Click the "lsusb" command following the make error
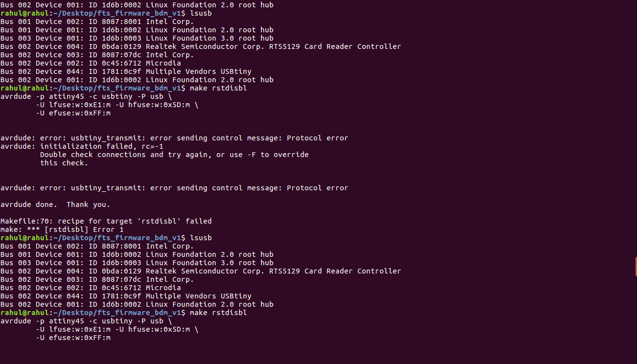Viewport: 637px width, 364px height. pos(201,238)
